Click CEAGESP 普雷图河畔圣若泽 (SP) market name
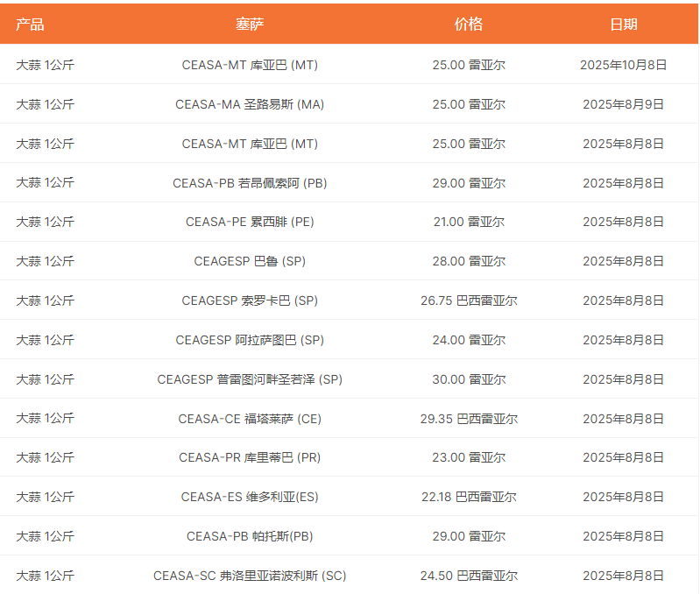Image resolution: width=700 pixels, height=594 pixels. 250,379
